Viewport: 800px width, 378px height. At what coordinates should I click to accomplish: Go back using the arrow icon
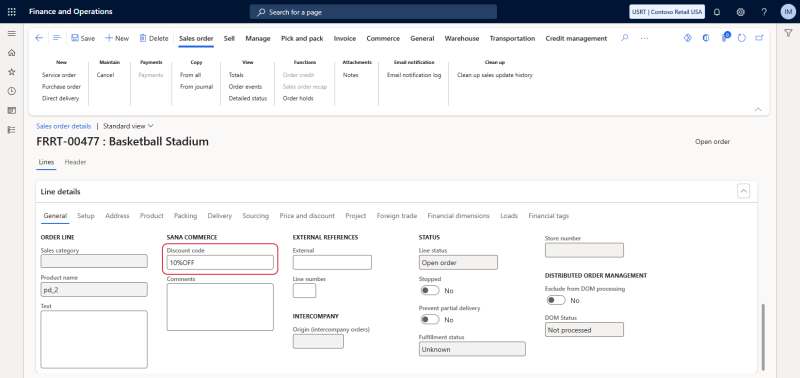[x=39, y=38]
